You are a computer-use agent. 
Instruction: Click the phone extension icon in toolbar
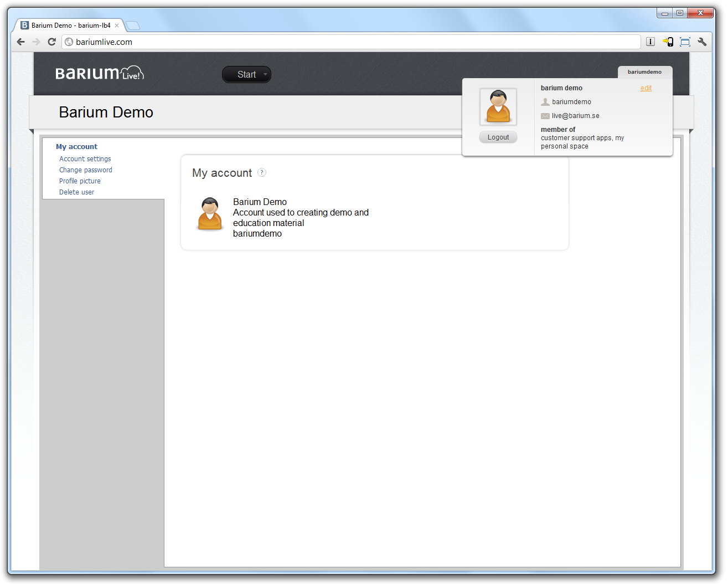(x=668, y=42)
